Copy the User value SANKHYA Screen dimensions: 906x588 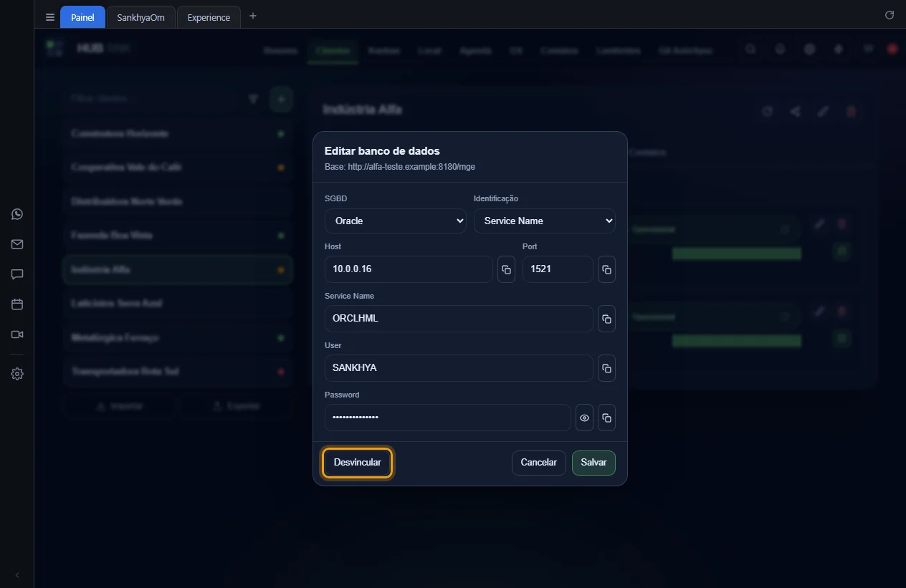[606, 368]
